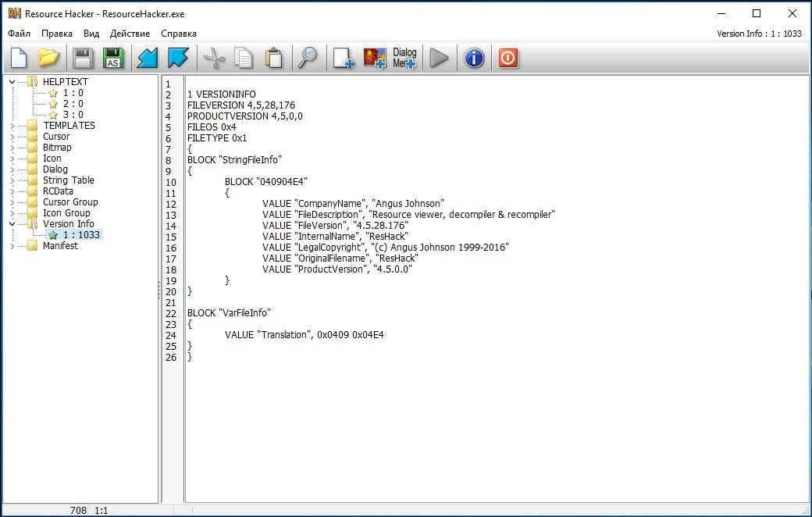The width and height of the screenshot is (812, 517).
Task: Select HELPTEXT resource 3 : 0
Action: point(73,115)
